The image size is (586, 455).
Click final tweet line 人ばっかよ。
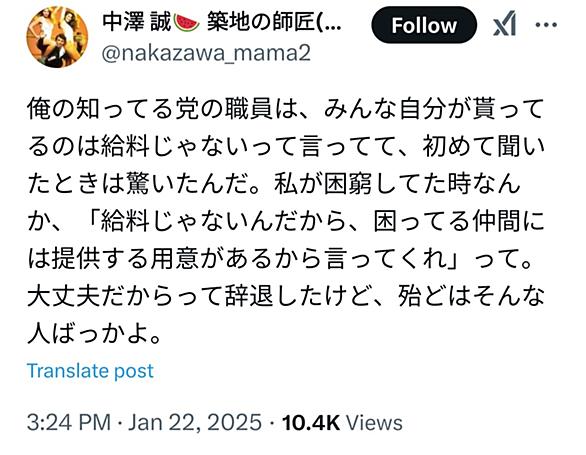click(x=95, y=333)
